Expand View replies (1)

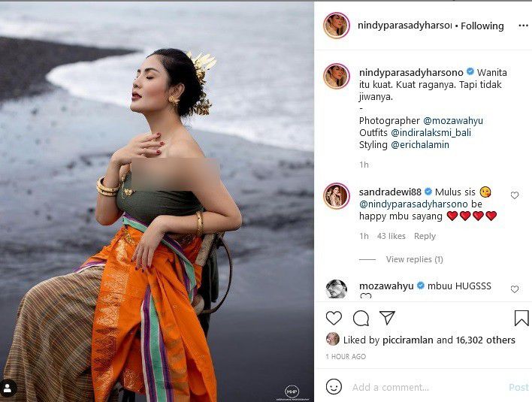click(x=414, y=259)
